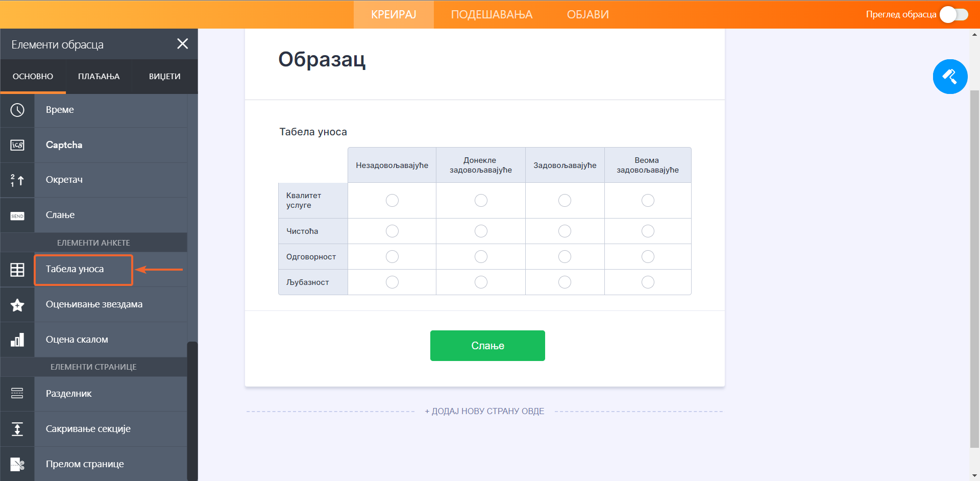The width and height of the screenshot is (980, 481).
Task: Click the table grid icon for Табела уноса
Action: [x=17, y=270]
